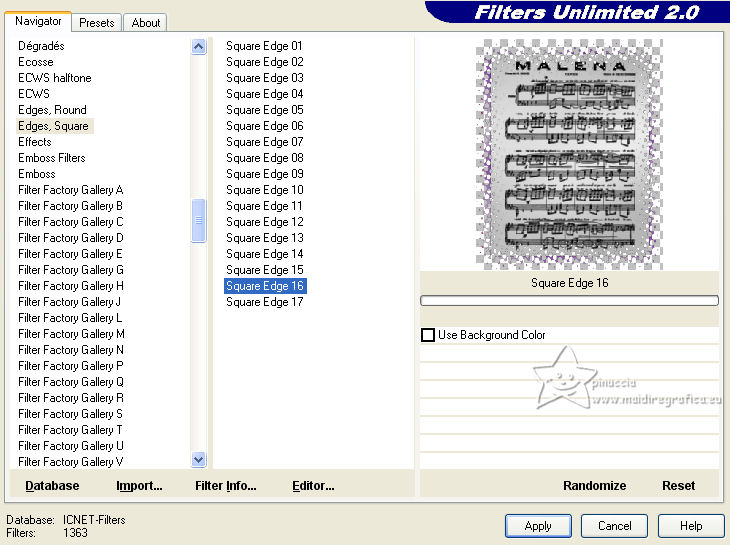This screenshot has height=545, width=730.
Task: Select Filter Factory Gallery G
Action: coord(70,270)
